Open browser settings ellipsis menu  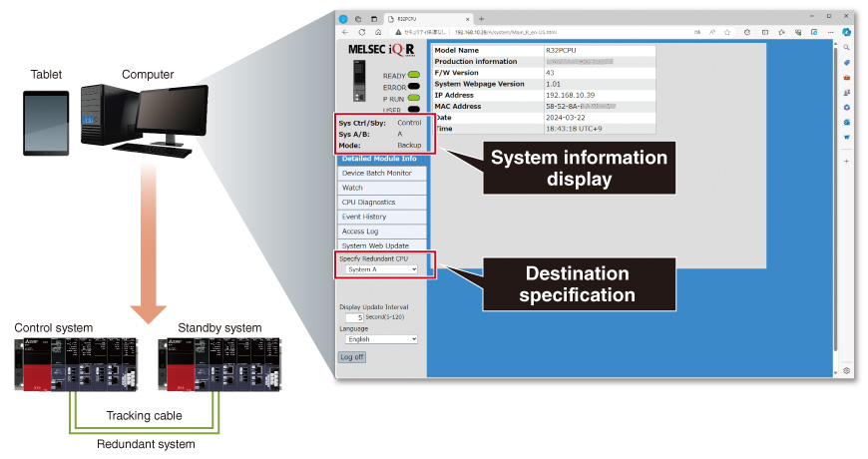[x=830, y=32]
